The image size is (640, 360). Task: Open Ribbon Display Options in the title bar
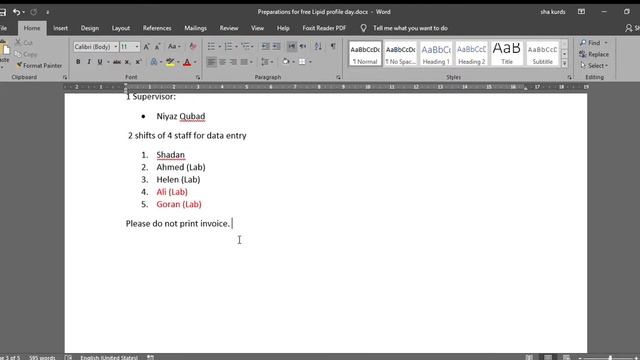[581, 12]
